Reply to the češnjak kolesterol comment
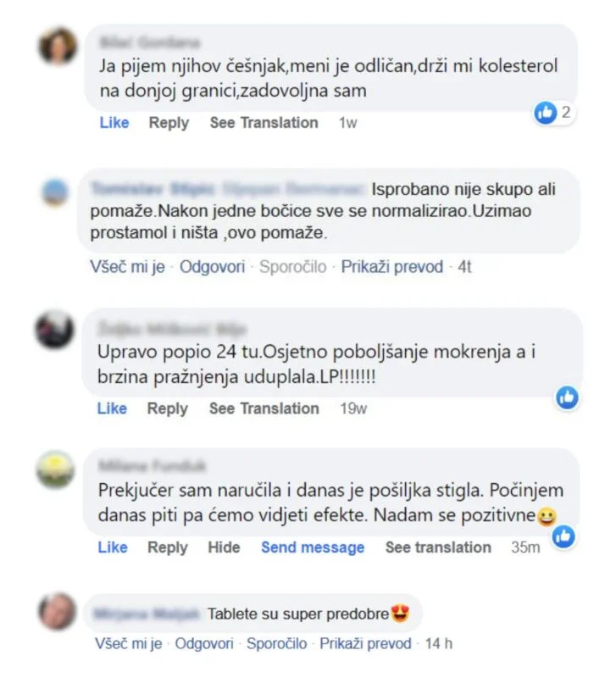616x678 pixels. [x=169, y=123]
